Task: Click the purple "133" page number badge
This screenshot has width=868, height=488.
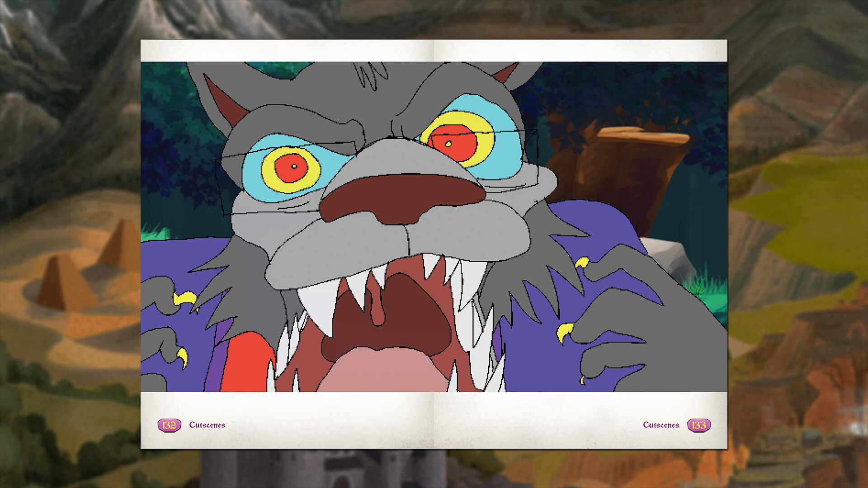Action: pos(700,425)
